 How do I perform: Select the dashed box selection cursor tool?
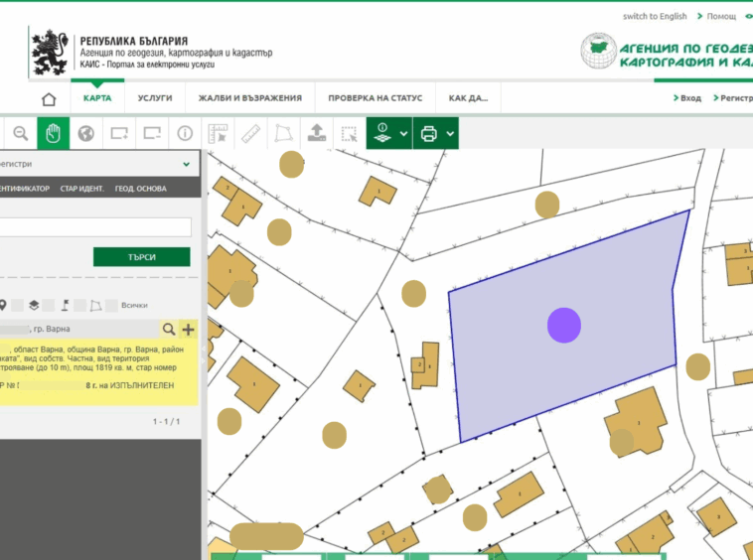(349, 134)
